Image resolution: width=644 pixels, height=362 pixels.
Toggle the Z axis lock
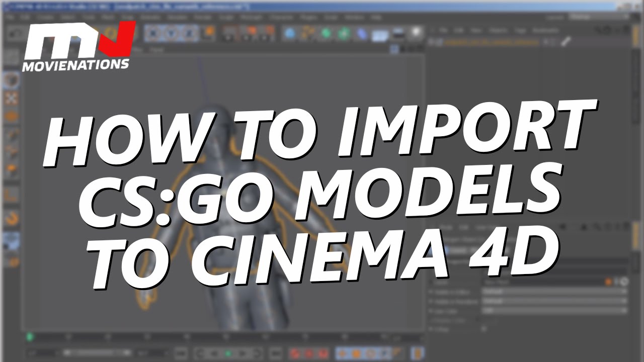[x=189, y=33]
